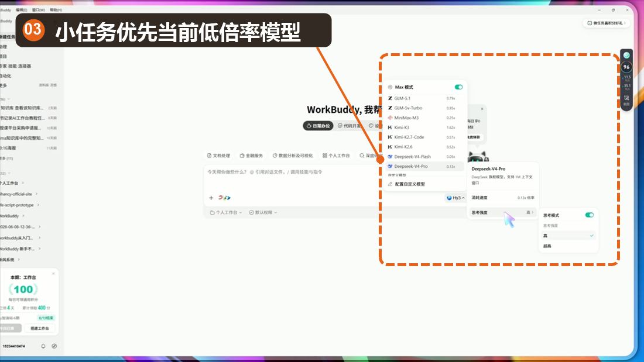Open 专家 技能 连接器 in sidebar
Viewport: 644px width, 362px height.
pos(16,66)
